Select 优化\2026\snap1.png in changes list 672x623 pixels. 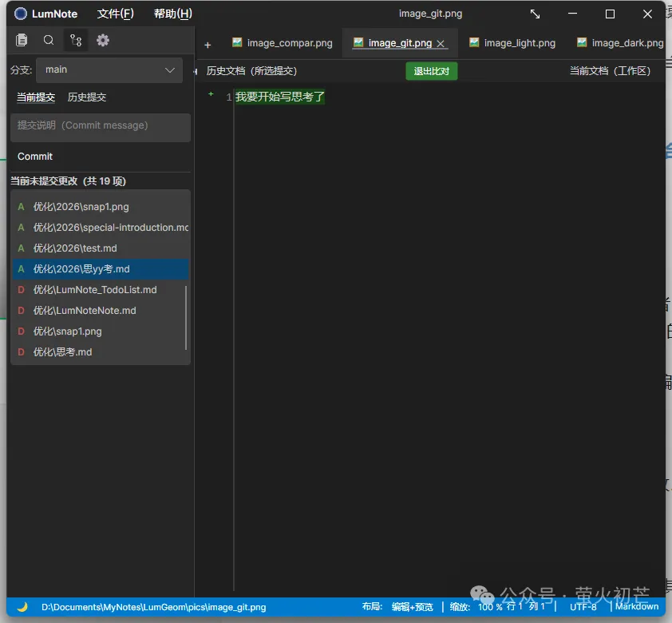101,207
